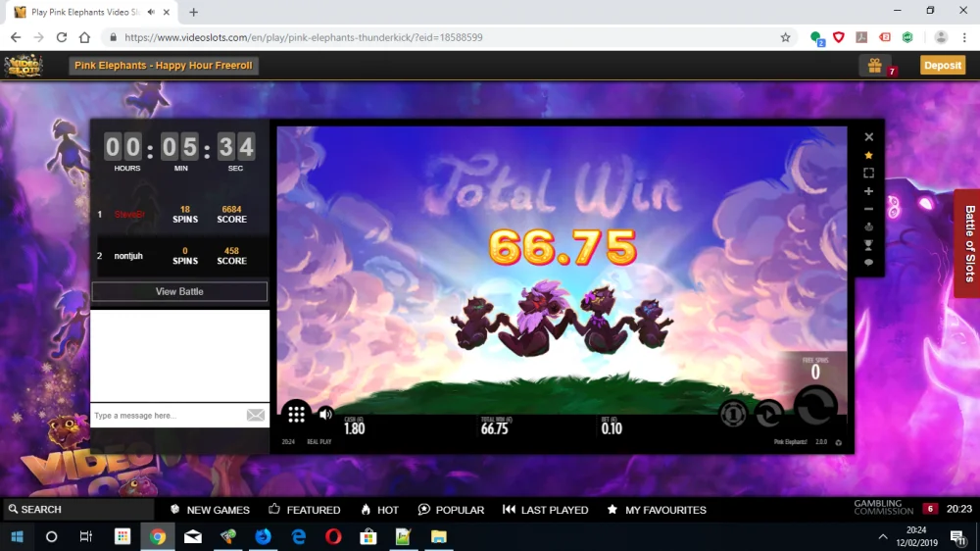Start autoplay with the circular play button
Viewport: 980px width, 551px height.
click(x=768, y=414)
